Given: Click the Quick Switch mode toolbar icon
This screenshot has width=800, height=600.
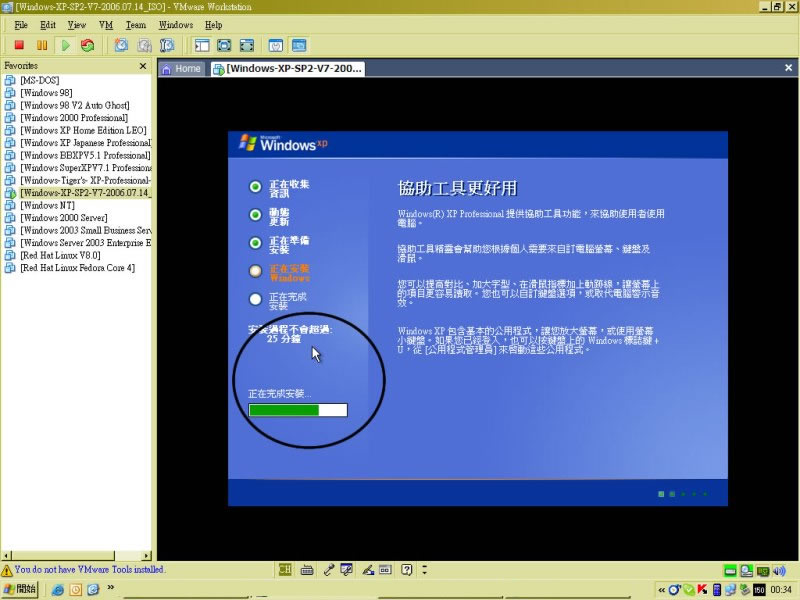Looking at the screenshot, I should point(247,45).
